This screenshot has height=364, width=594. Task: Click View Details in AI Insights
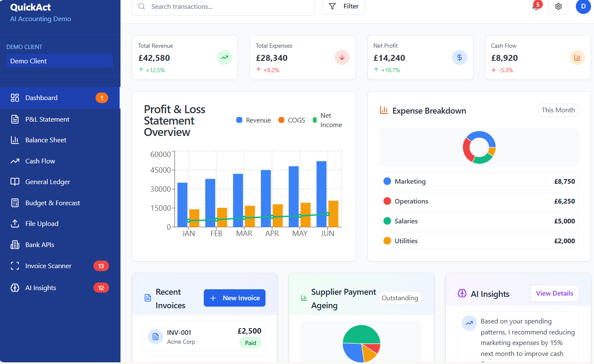tap(554, 293)
